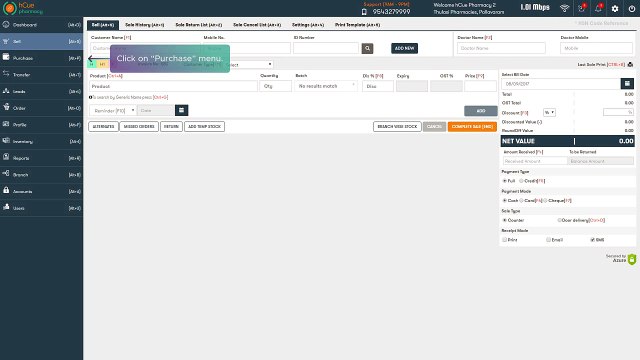The width and height of the screenshot is (640, 360).
Task: Click the orange Complete Sale button
Action: [x=472, y=127]
